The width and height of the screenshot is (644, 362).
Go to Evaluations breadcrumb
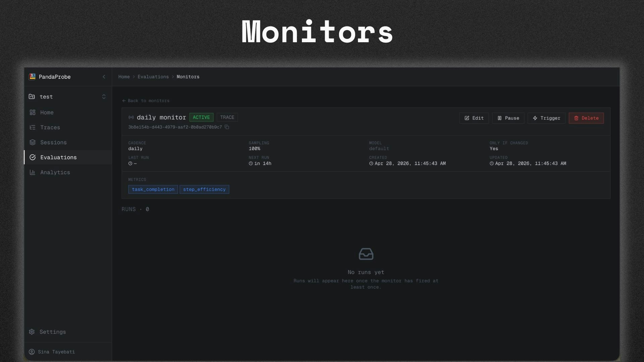[153, 77]
